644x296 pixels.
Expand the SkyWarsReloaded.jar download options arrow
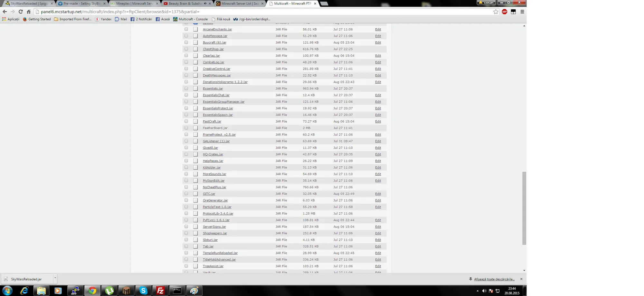(x=55, y=278)
